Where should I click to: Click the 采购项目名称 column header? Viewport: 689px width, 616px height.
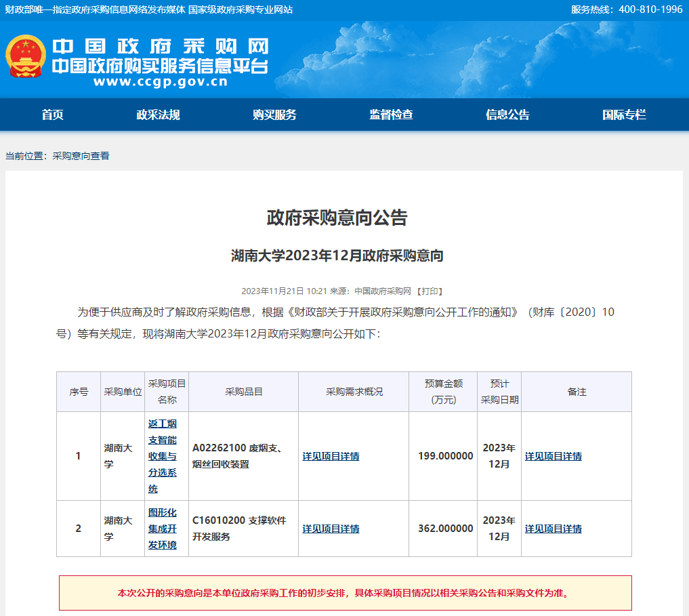point(167,392)
